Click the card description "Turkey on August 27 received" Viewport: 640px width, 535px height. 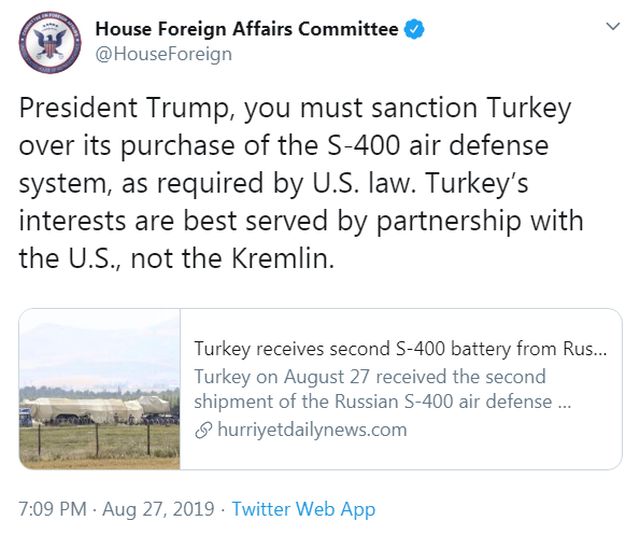(370, 377)
